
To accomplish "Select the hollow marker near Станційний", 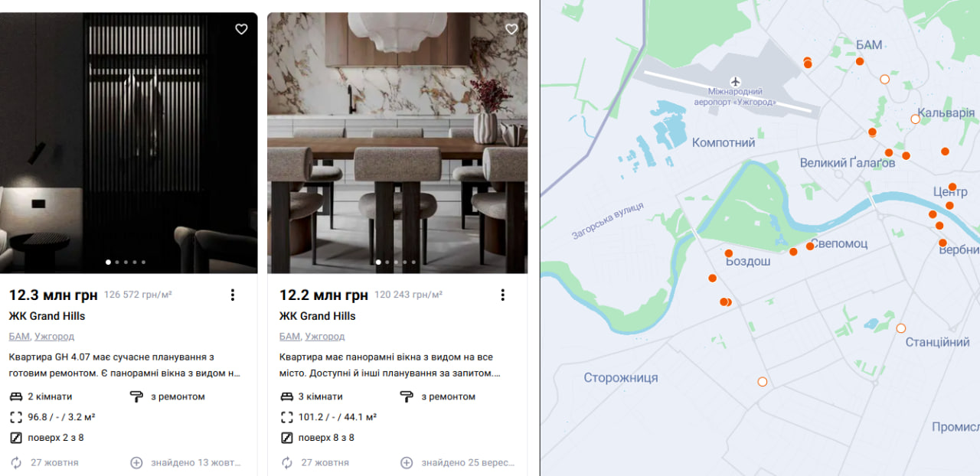I will (901, 328).
